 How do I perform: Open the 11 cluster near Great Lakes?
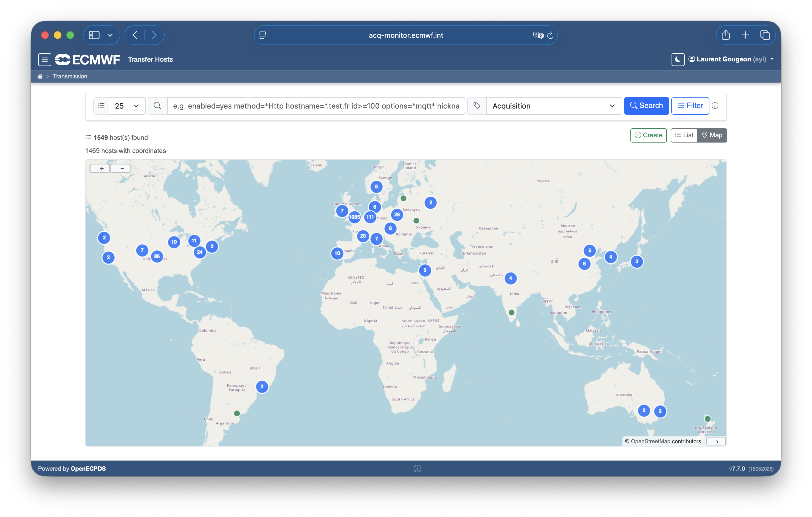194,241
